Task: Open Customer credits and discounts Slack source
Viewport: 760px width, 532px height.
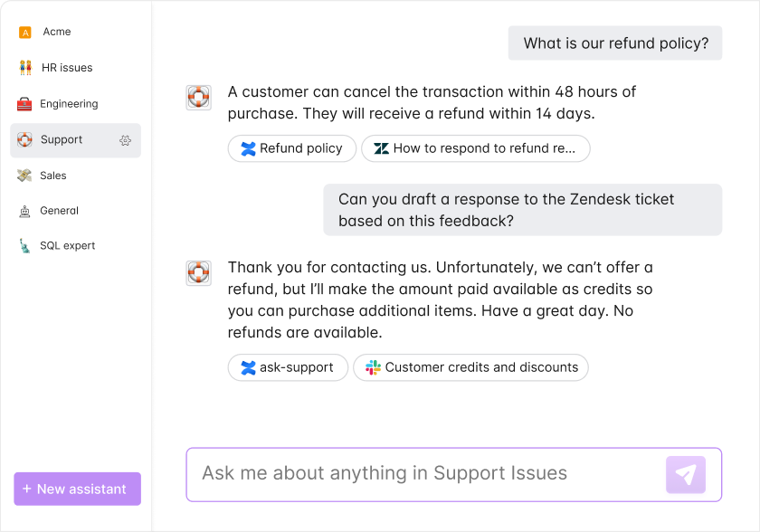Action: [470, 367]
